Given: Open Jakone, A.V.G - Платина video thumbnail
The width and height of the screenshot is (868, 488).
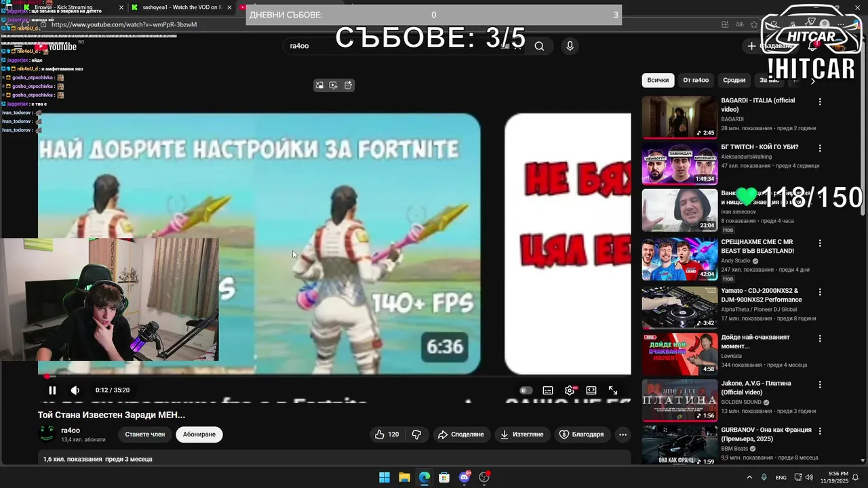Looking at the screenshot, I should point(679,400).
